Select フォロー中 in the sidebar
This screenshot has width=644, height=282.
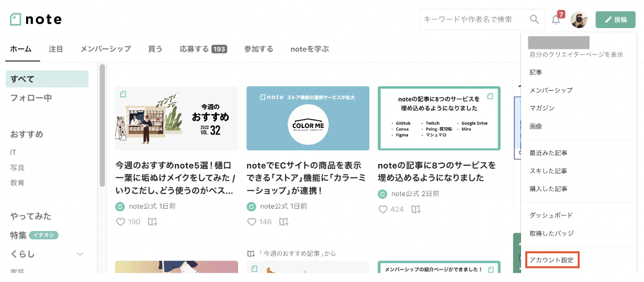click(x=31, y=98)
